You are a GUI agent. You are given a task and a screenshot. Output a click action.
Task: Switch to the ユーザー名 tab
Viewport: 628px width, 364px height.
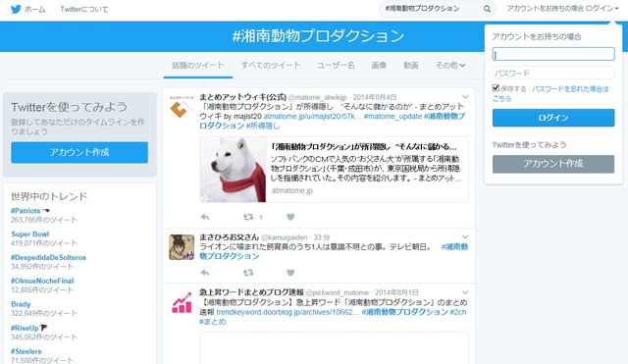point(336,66)
